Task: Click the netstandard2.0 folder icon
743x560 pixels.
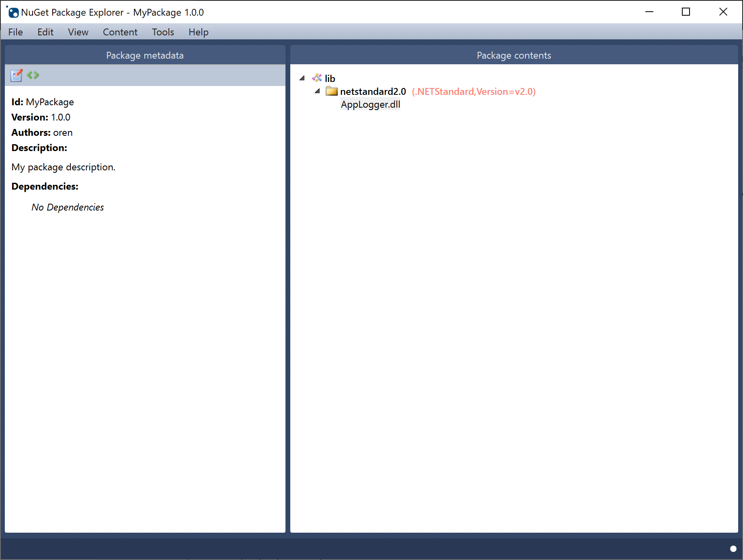Action: [x=332, y=91]
